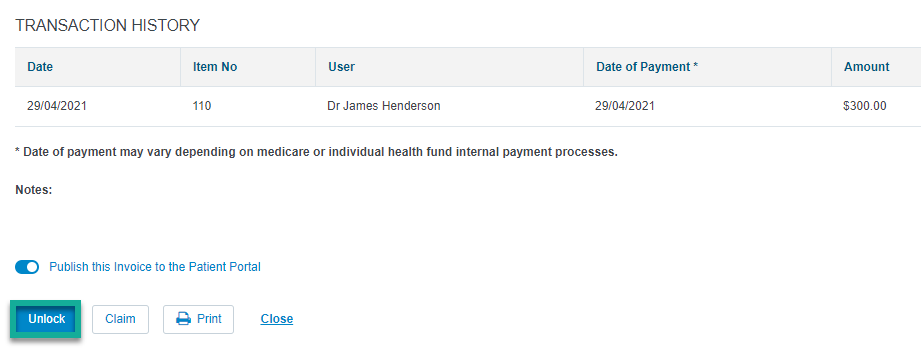Screen dimensions: 921x362
Task: Click the Amount column header
Action: point(866,67)
